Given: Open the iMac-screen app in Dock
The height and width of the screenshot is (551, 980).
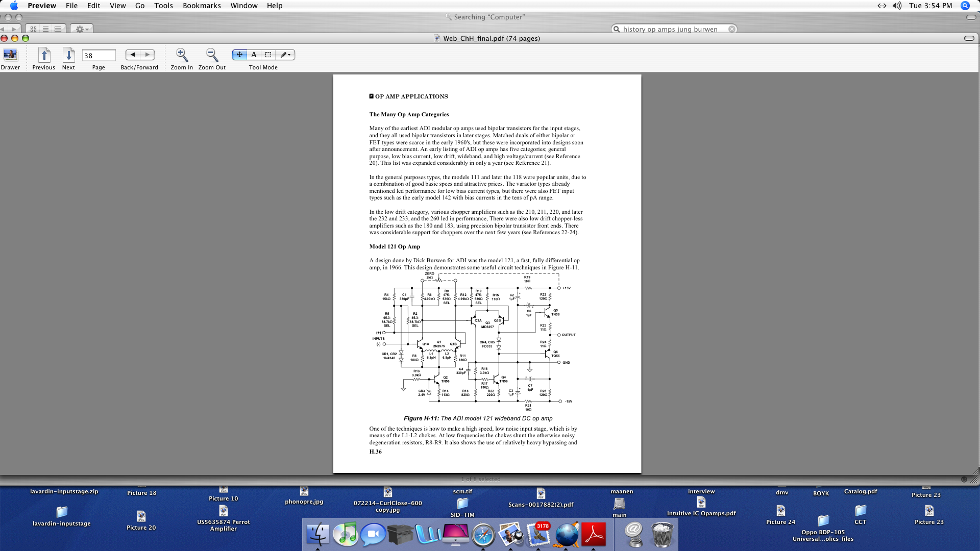Looking at the screenshot, I should point(455,534).
